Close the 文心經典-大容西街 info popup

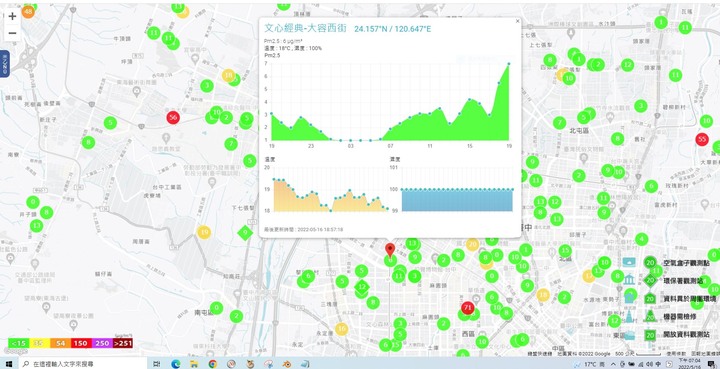518,21
